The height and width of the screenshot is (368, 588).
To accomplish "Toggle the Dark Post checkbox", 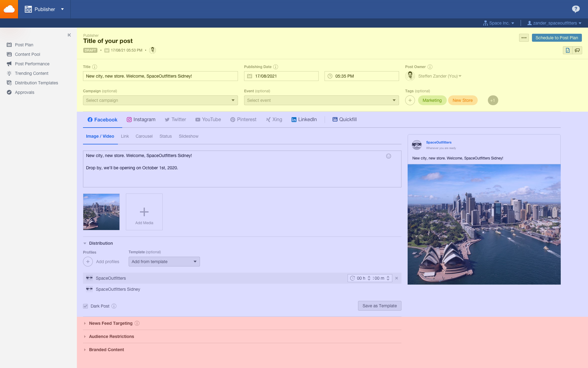I will (85, 306).
